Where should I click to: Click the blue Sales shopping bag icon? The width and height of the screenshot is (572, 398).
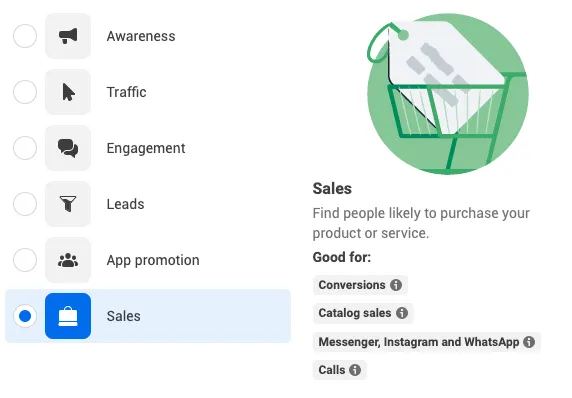pos(68,316)
